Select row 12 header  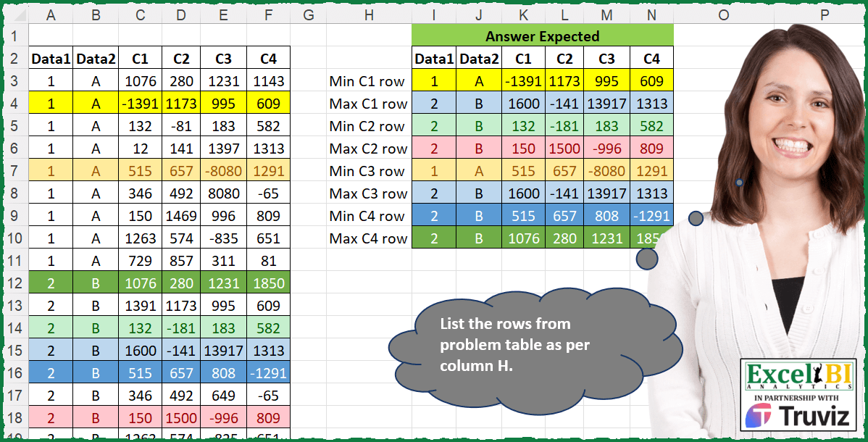(14, 283)
